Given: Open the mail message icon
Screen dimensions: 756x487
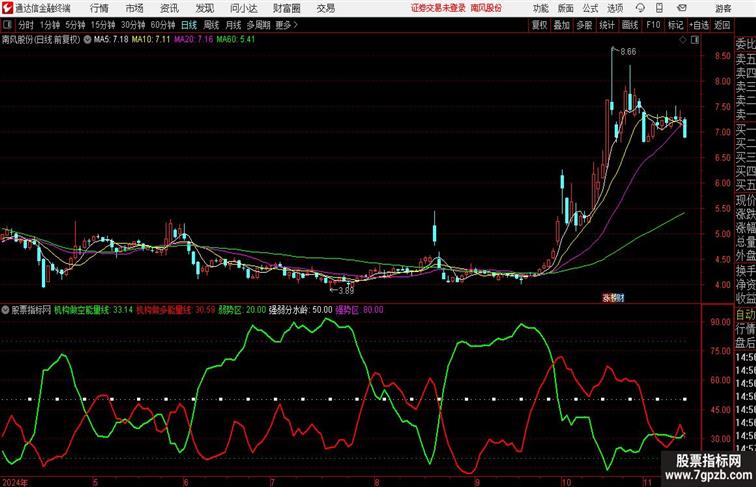Looking at the screenshot, I should pos(682,8).
